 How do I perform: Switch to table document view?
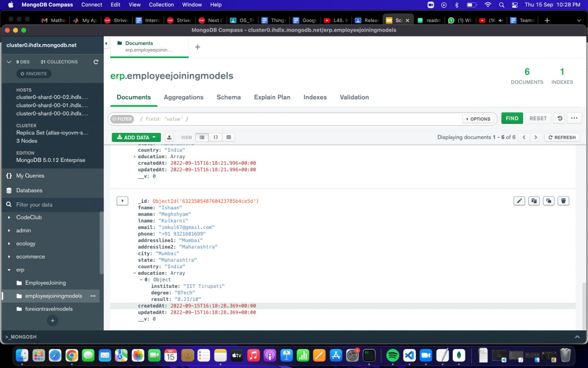[228, 137]
